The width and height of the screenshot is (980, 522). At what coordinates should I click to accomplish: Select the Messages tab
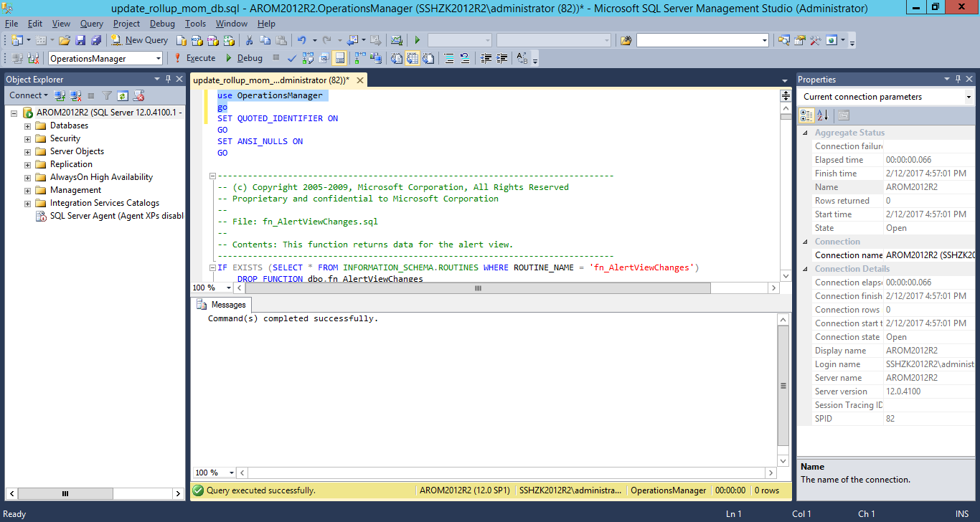(222, 304)
